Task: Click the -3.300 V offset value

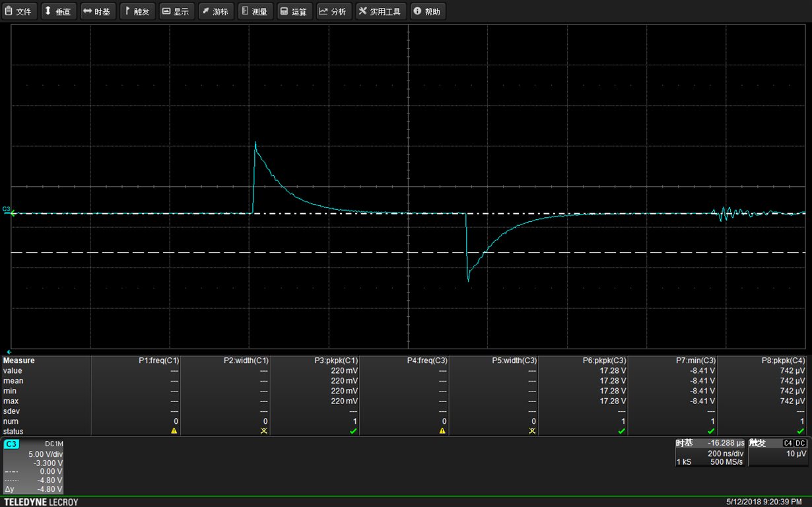Action: tap(47, 463)
